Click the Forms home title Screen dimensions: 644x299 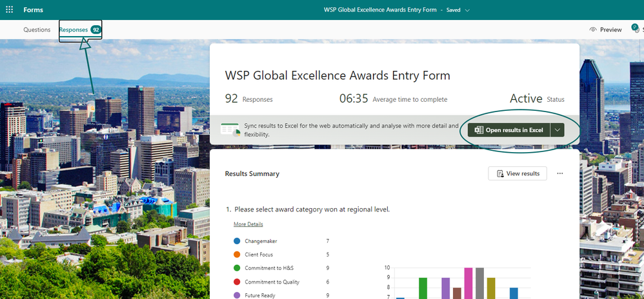[x=34, y=10]
